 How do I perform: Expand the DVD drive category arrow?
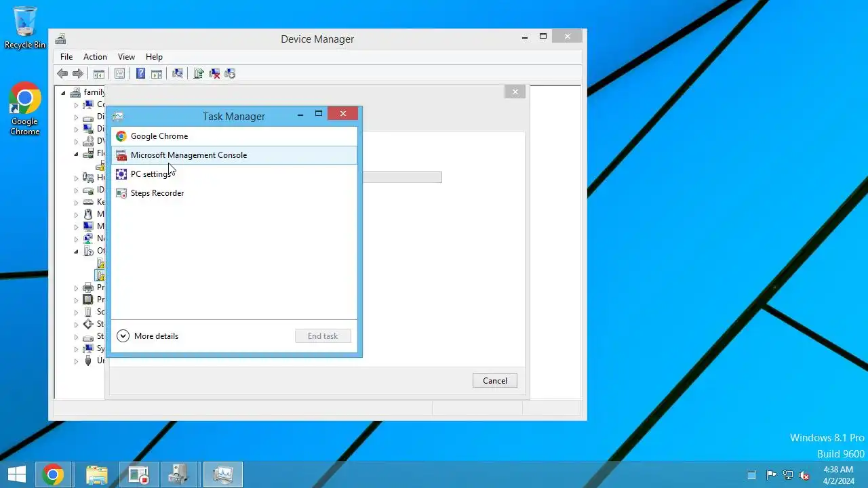click(x=76, y=141)
